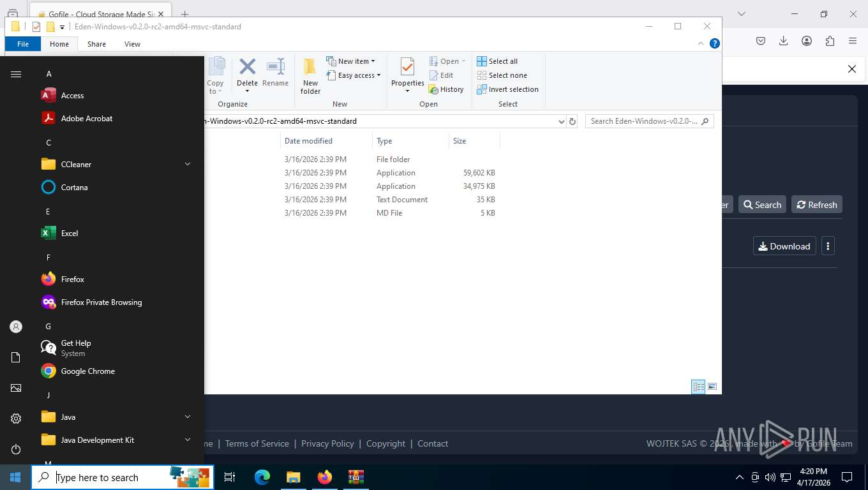Viewport: 868px width, 490px height.
Task: Sort by the Date modified column
Action: pyautogui.click(x=325, y=141)
